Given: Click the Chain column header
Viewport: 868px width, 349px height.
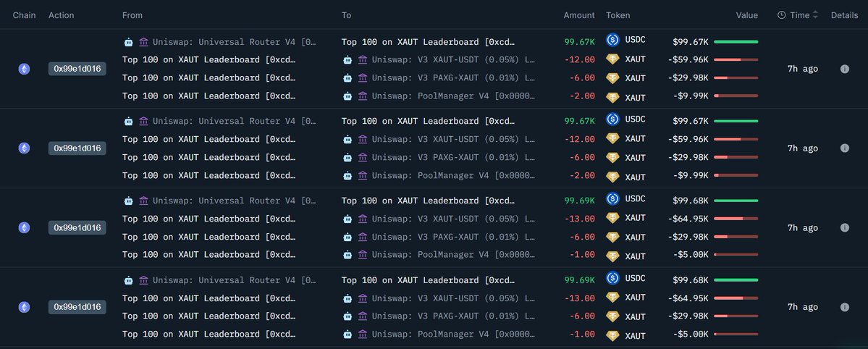Looking at the screenshot, I should point(25,15).
